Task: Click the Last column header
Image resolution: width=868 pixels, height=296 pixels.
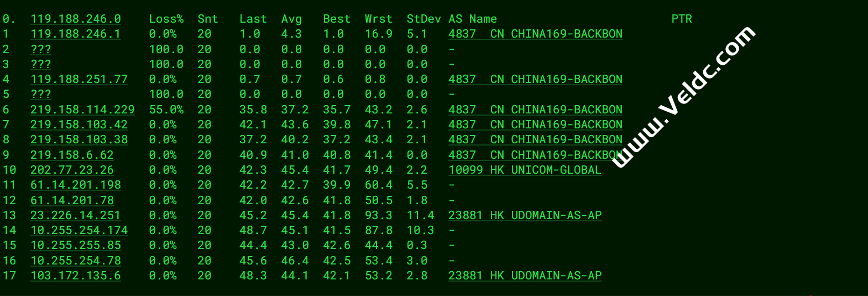Action: 253,19
